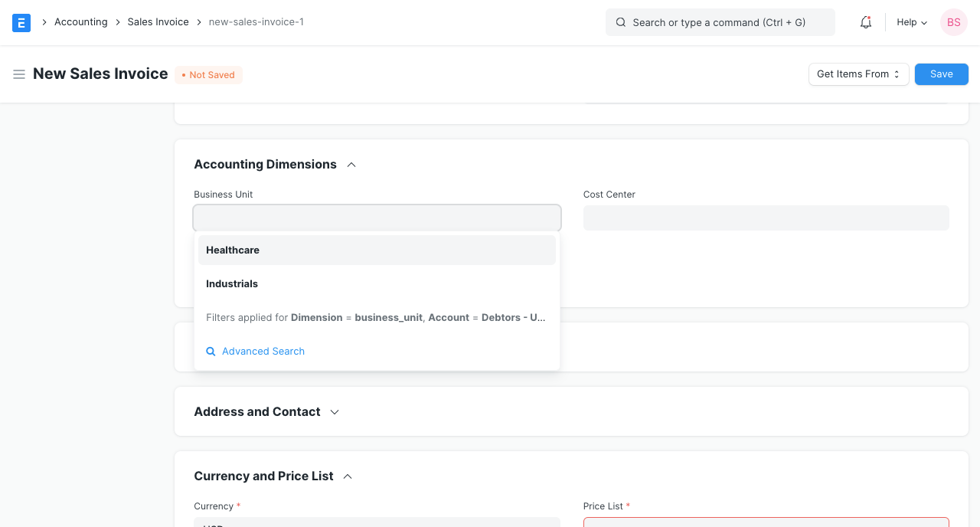Click the Search or type a command bar
Screen dimensions: 980x527
[x=720, y=22]
